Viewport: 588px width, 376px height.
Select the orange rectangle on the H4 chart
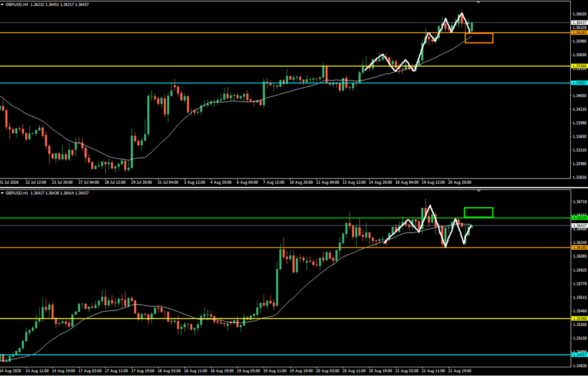point(478,38)
